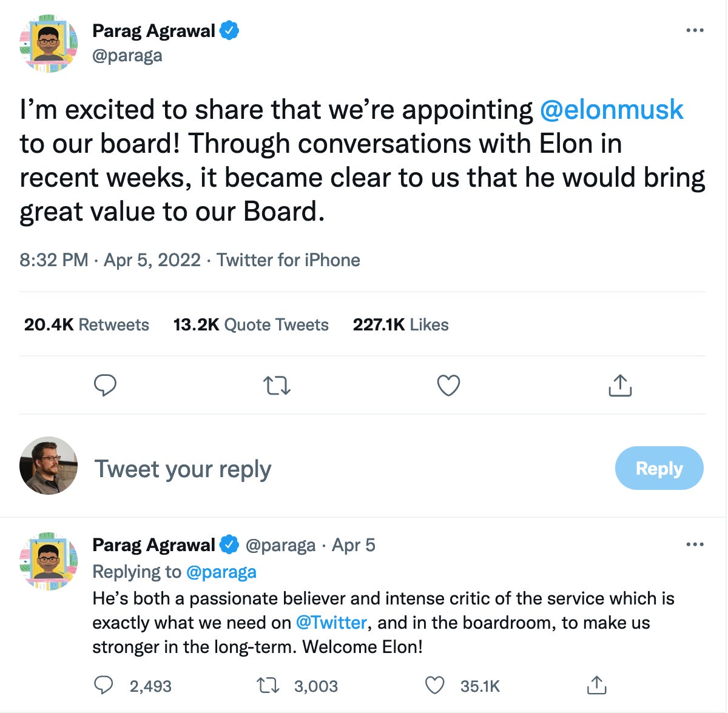Click the verified badge next to Parag Agrawal
The height and width of the screenshot is (713, 728).
229,29
